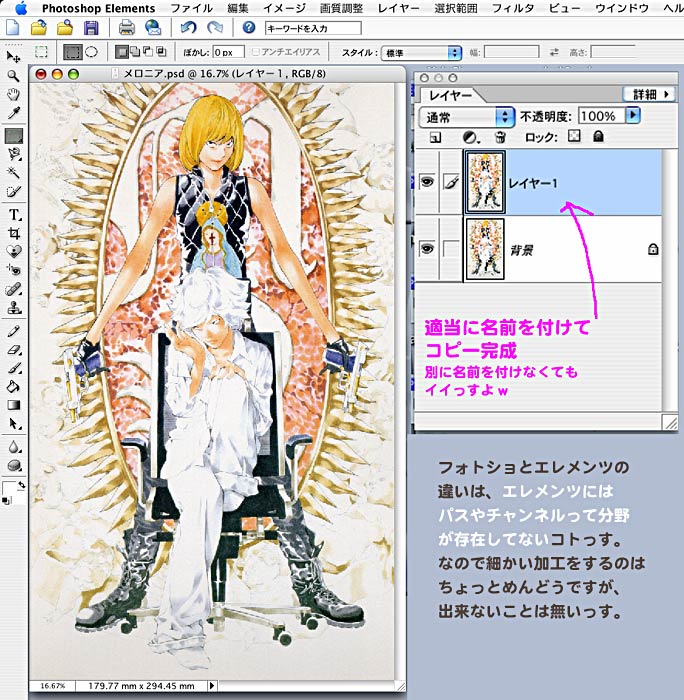Select the Cookie Cutter heart tool
Image resolution: width=684 pixels, height=700 pixels.
pyautogui.click(x=13, y=252)
